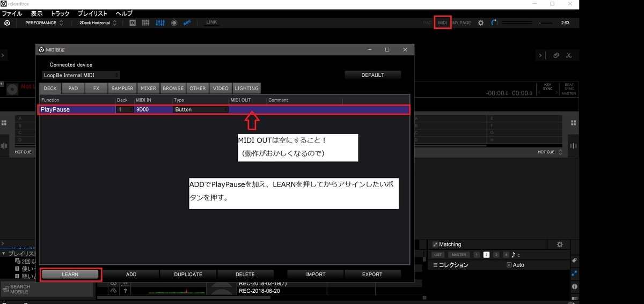Open the 2Deck Horizontal layout dropdown
Viewport: 644px width, 304px height.
click(97, 23)
